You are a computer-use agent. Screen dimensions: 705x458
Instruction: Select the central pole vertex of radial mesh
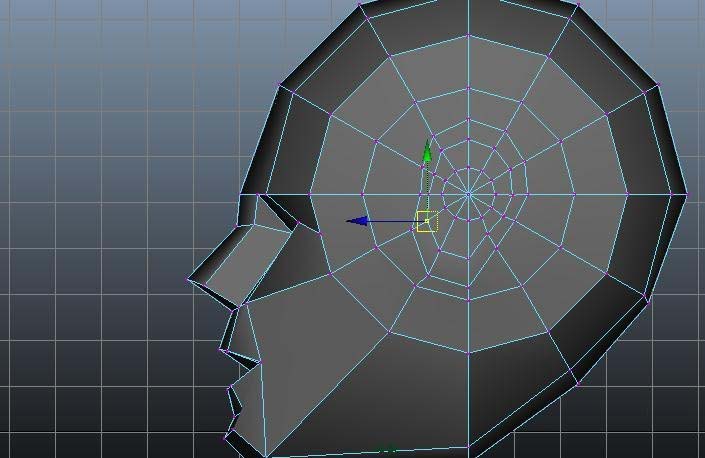pyautogui.click(x=469, y=195)
